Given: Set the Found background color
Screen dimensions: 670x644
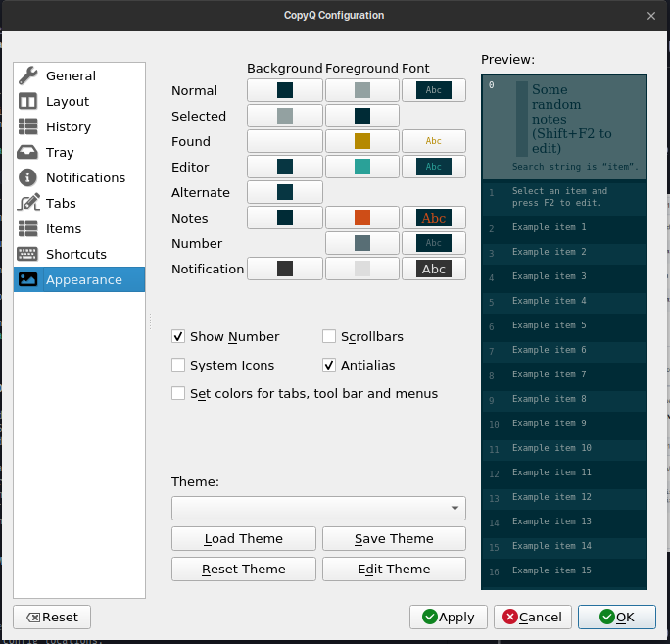Looking at the screenshot, I should [285, 141].
